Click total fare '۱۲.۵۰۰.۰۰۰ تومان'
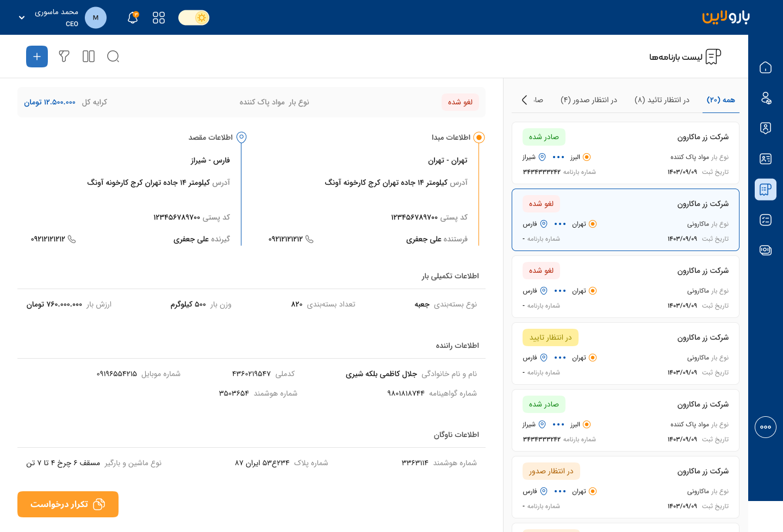Screen dimensions: 783x532 pos(49,102)
